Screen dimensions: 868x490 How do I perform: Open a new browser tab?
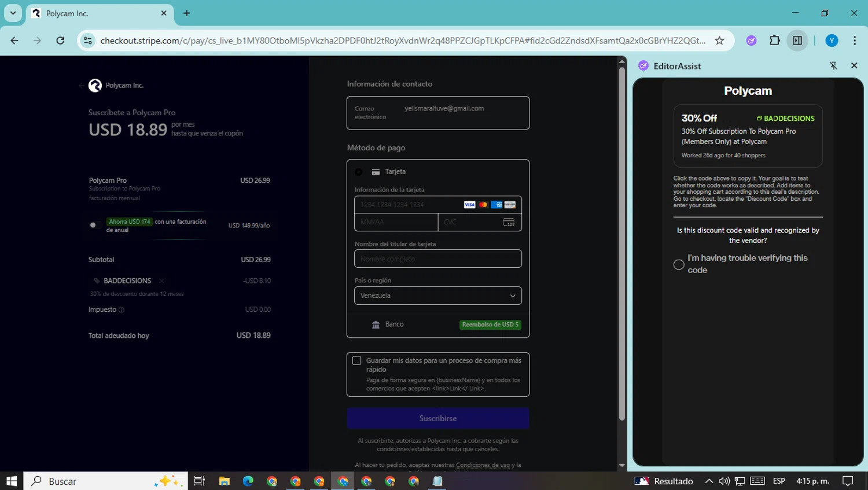point(186,13)
